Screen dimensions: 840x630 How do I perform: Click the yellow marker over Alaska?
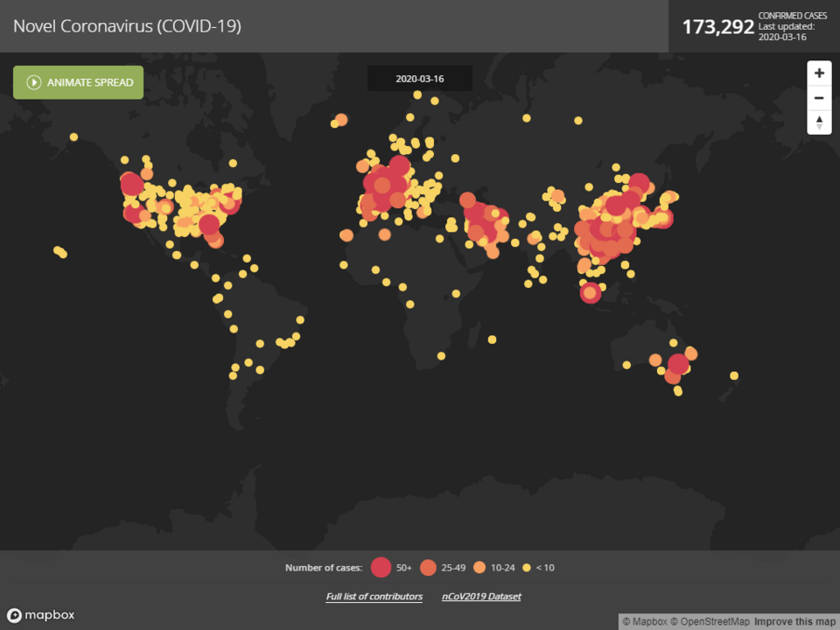coord(73,137)
